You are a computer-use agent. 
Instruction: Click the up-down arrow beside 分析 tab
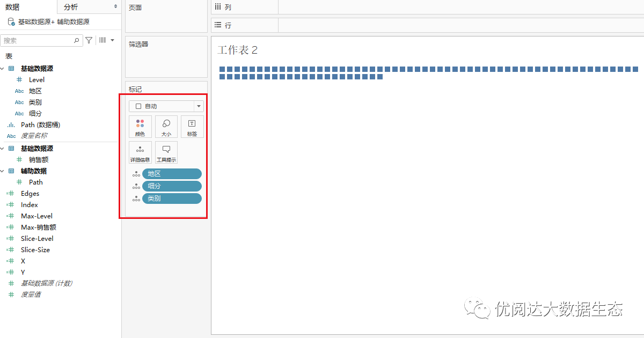[116, 7]
